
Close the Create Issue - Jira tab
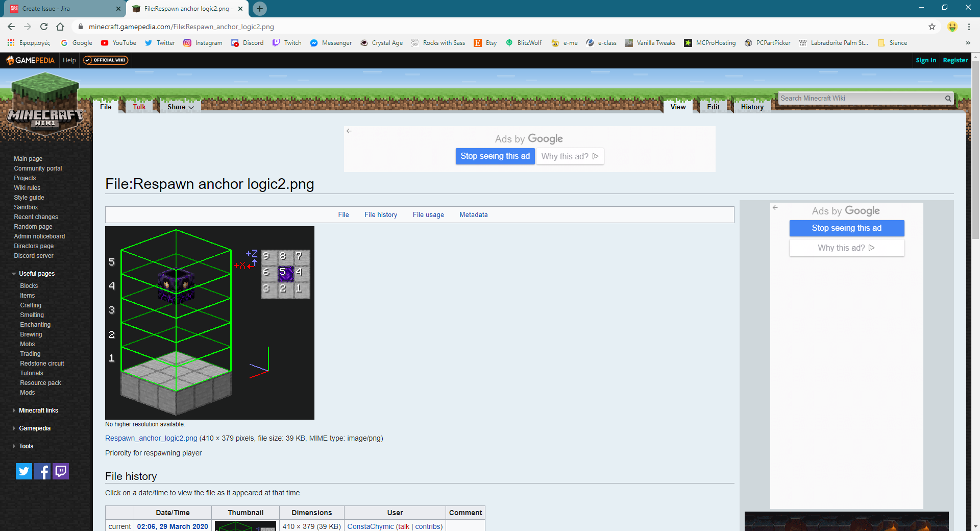point(118,9)
